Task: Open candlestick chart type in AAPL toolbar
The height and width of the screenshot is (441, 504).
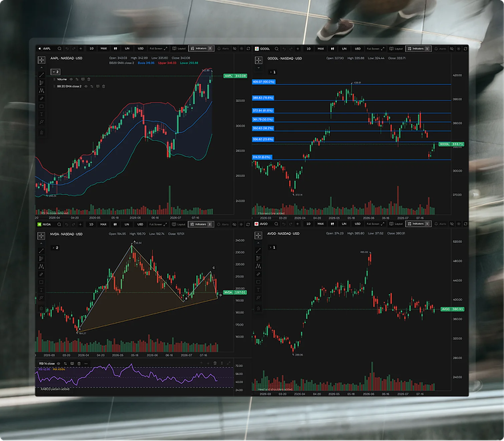Action: (115, 48)
